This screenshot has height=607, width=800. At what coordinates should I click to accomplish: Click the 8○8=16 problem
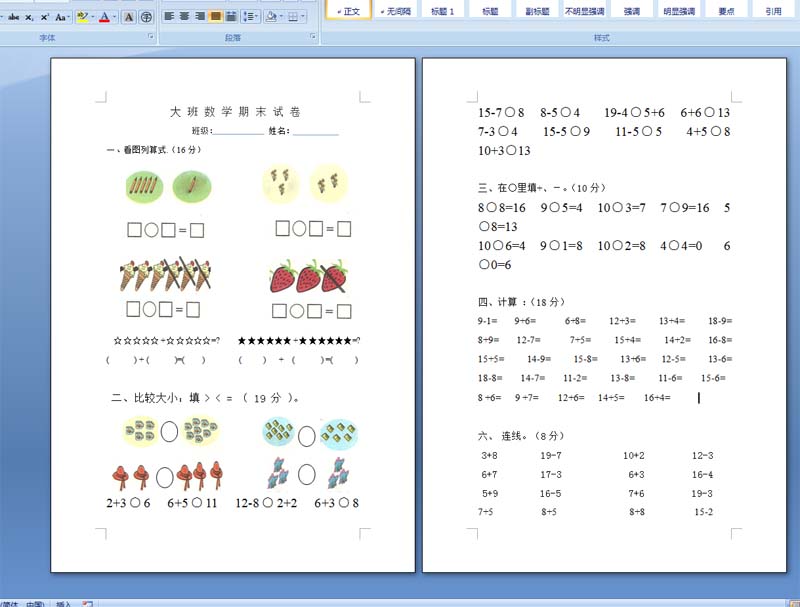pos(502,208)
